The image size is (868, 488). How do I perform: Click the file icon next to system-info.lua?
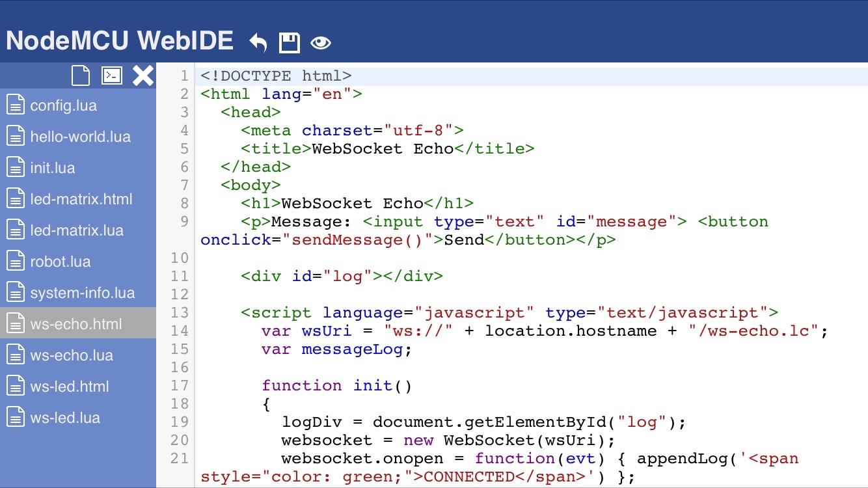(x=16, y=293)
